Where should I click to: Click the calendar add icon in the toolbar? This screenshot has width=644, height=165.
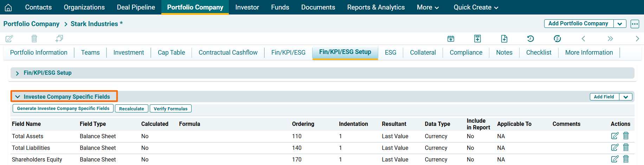coord(451,39)
